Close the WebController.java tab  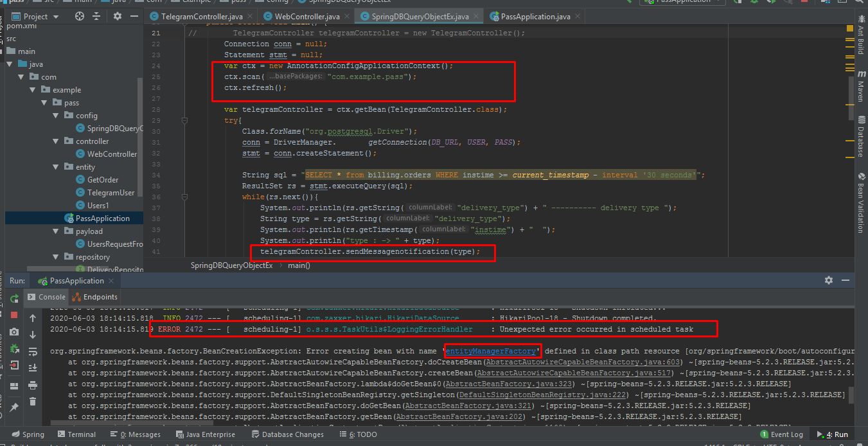pos(348,17)
